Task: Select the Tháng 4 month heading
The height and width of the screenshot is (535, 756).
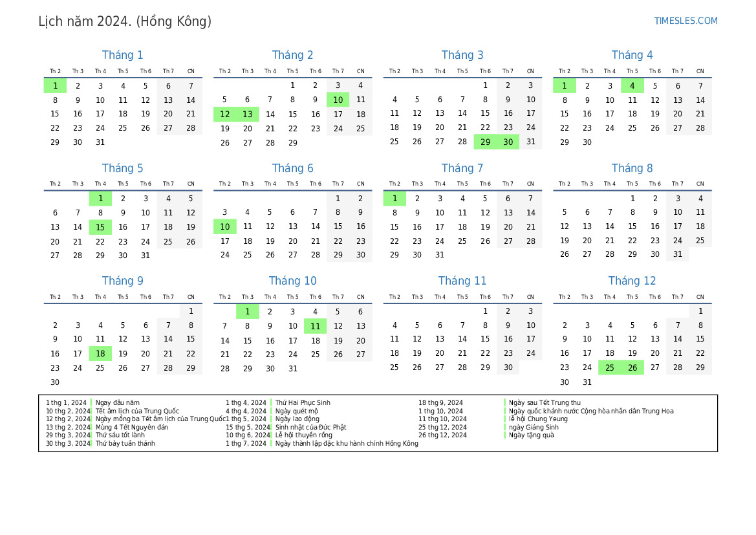Action: coord(632,55)
